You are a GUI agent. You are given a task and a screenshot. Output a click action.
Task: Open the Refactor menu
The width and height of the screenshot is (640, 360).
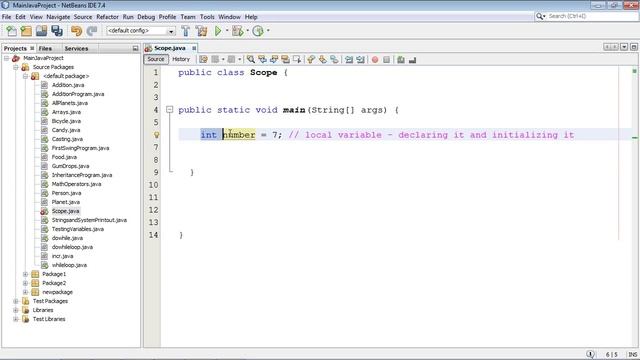click(107, 17)
